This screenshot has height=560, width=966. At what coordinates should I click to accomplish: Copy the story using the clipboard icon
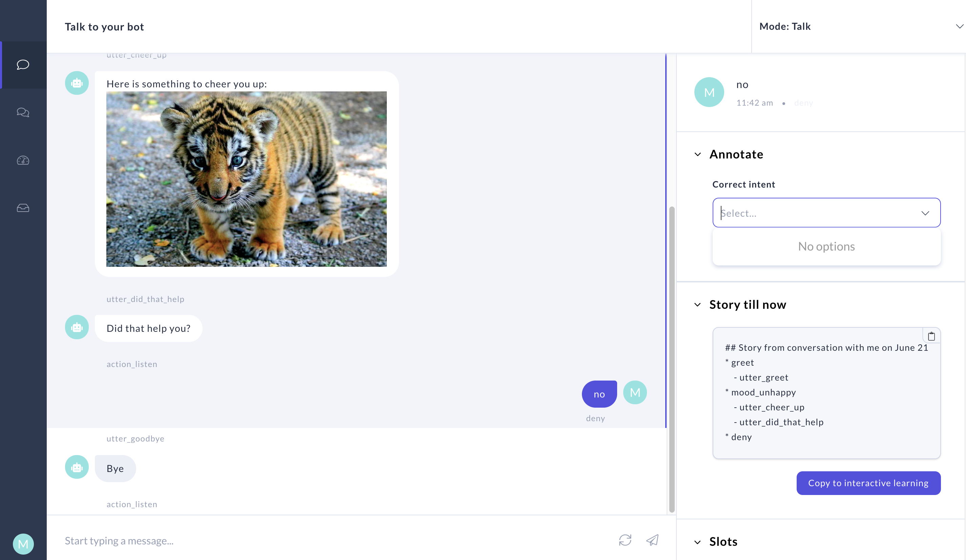(x=932, y=336)
